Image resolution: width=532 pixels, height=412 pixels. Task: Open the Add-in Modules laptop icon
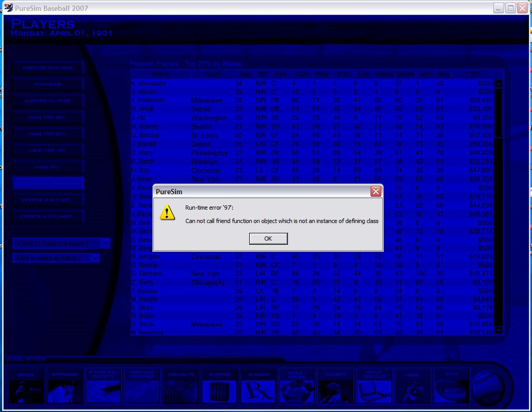click(x=374, y=386)
